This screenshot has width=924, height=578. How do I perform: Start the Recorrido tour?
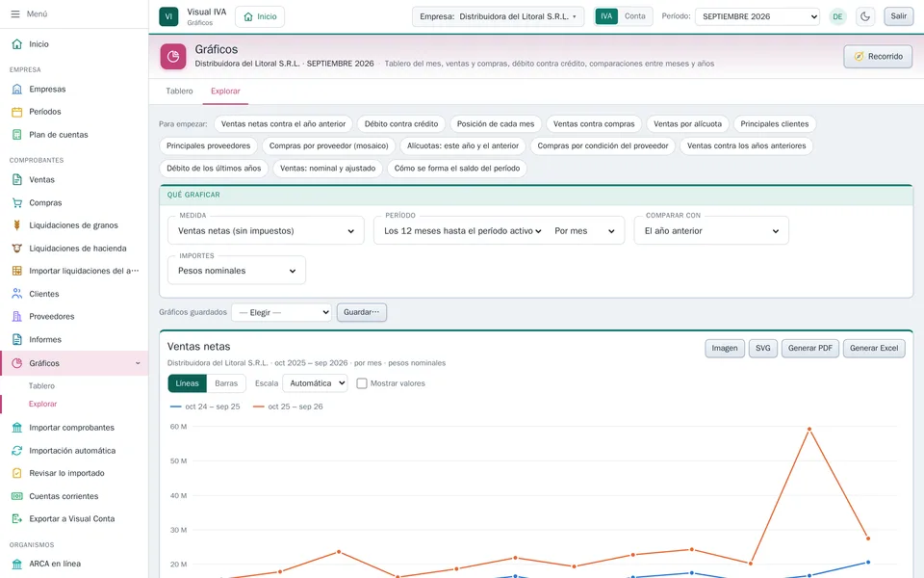tap(878, 57)
